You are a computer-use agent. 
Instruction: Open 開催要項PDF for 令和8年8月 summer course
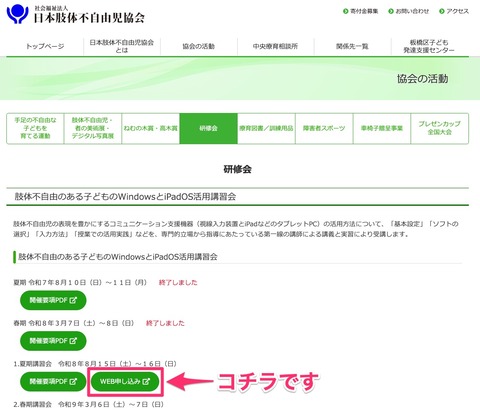(53, 382)
